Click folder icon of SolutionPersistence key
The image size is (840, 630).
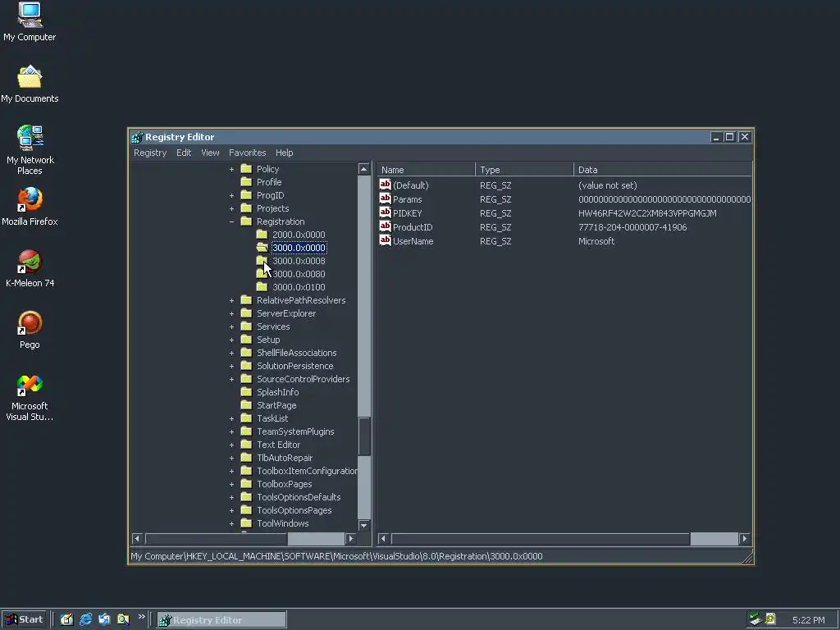coord(246,366)
